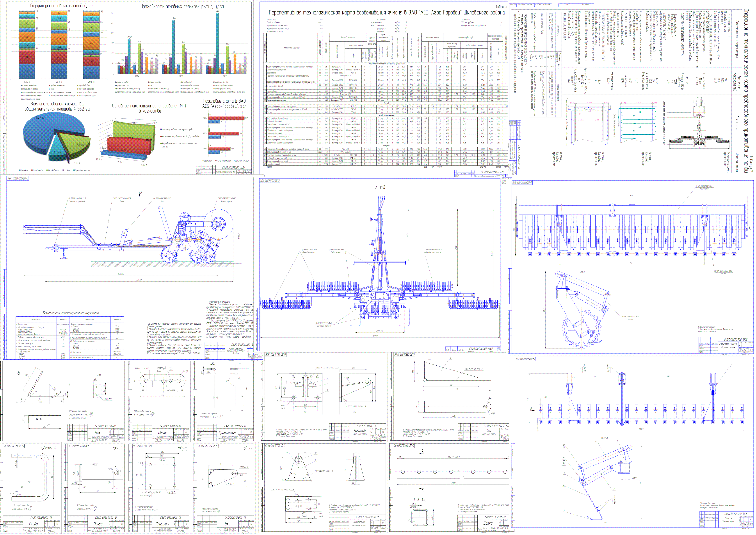Screen dimensions: 756x535
Task: Click 'Поголовье скота в ЗАО' chart title
Action: [224, 101]
